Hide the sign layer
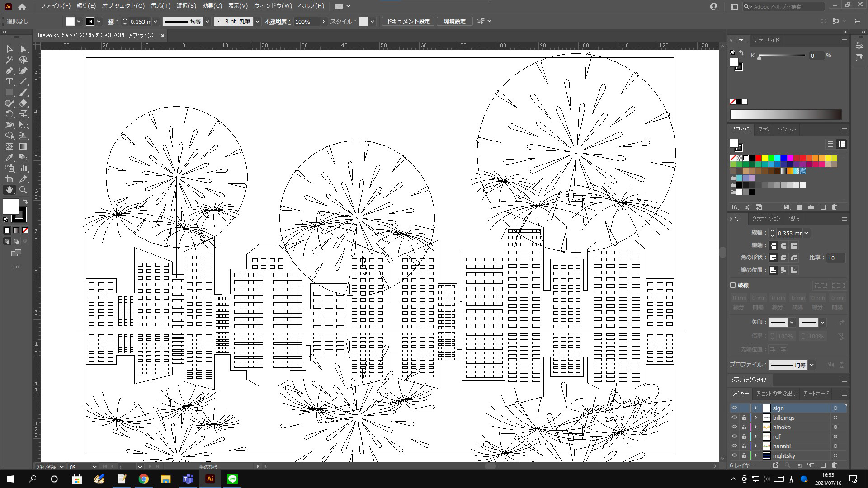Viewport: 868px width, 488px height. [734, 408]
